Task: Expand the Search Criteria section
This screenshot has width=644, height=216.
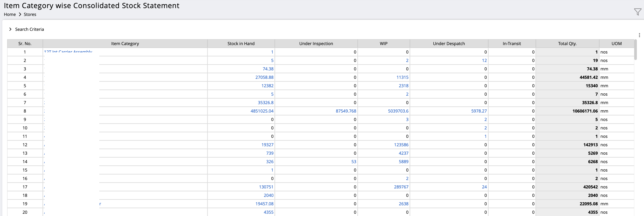Action: [x=26, y=29]
